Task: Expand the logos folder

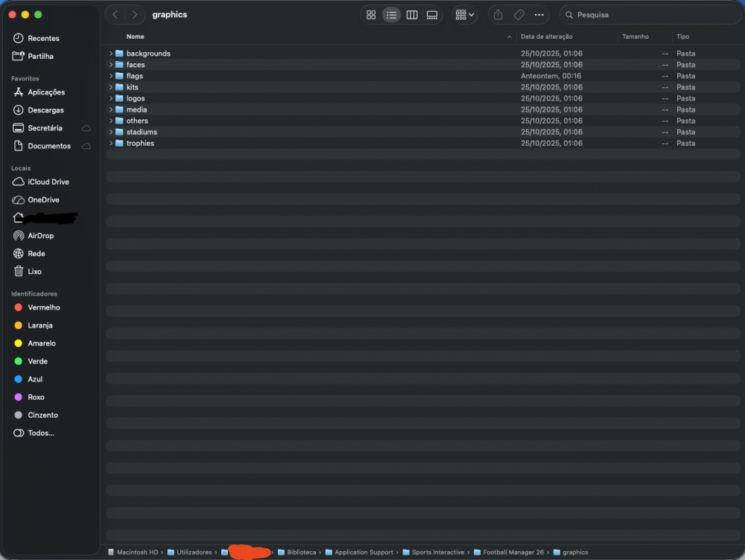Action: pos(111,98)
